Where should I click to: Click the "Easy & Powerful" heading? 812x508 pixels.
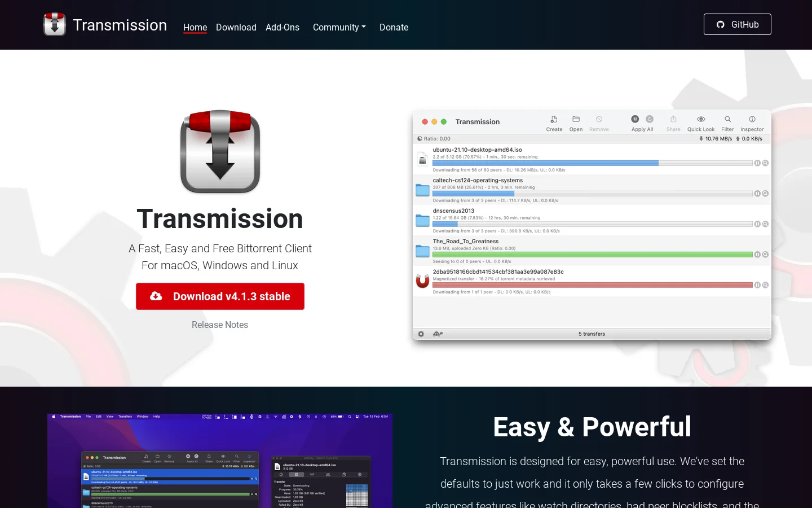coord(592,427)
